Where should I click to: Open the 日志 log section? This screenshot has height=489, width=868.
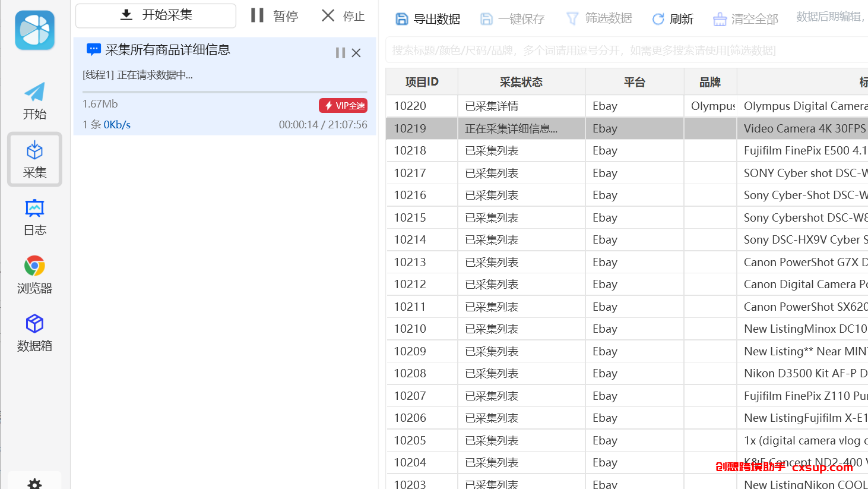click(34, 217)
